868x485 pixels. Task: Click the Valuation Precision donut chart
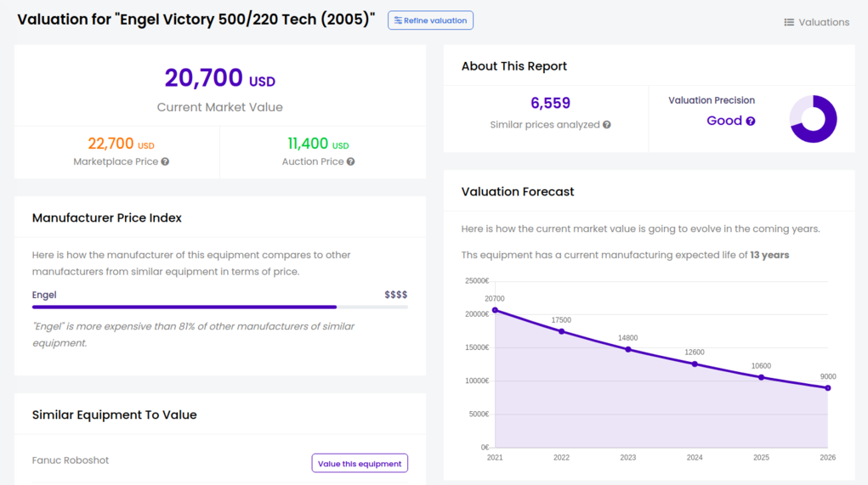tap(814, 119)
